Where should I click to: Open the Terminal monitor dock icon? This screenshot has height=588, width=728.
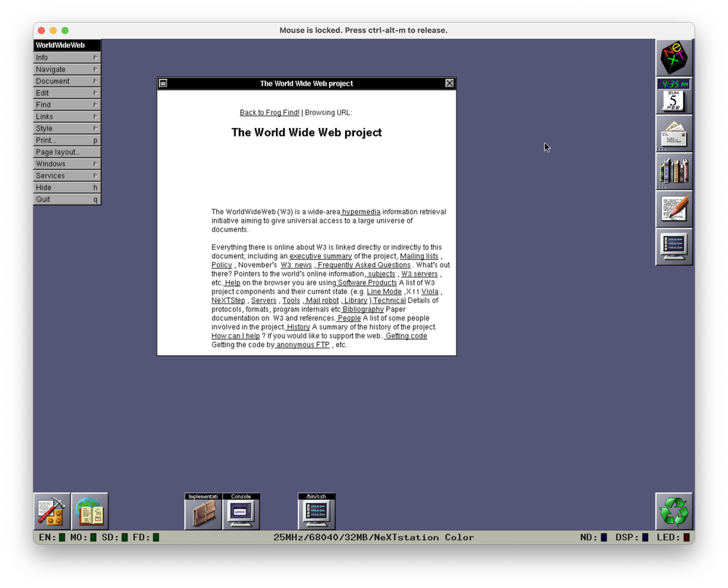pyautogui.click(x=673, y=247)
